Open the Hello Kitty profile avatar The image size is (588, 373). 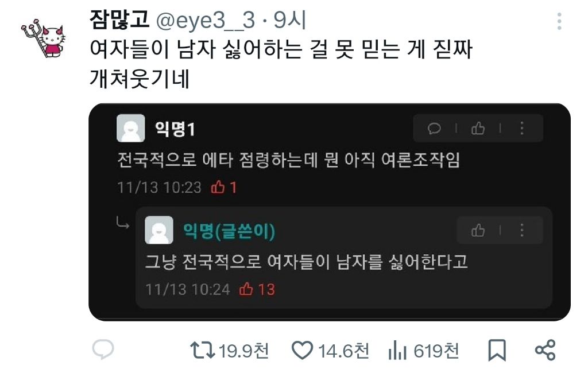click(x=44, y=38)
